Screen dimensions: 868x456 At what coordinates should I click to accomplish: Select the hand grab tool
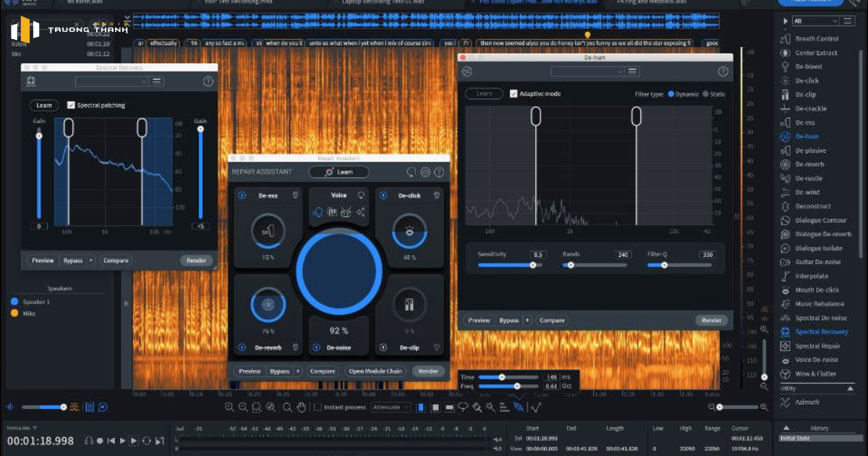click(301, 408)
